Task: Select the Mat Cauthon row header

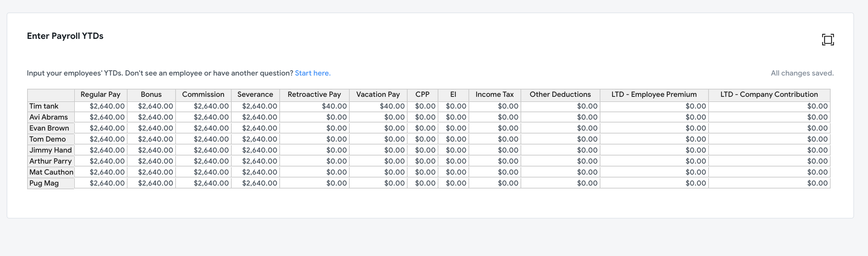Action: (51, 172)
